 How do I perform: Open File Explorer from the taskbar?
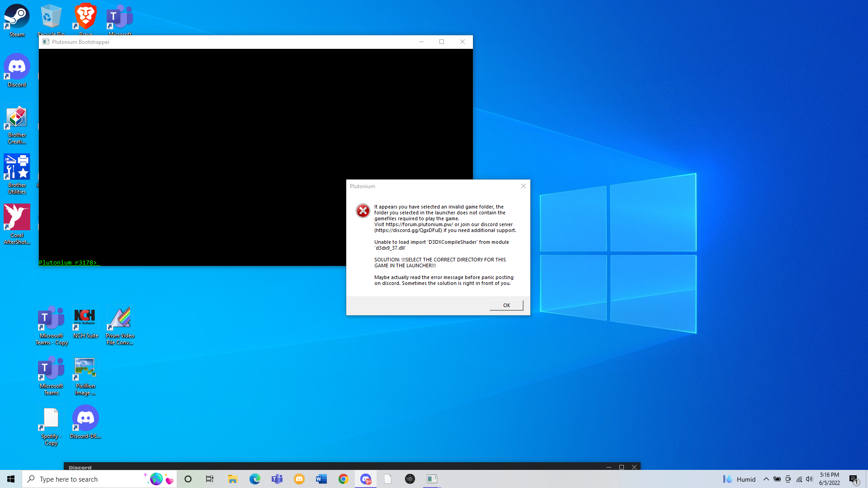pyautogui.click(x=232, y=479)
